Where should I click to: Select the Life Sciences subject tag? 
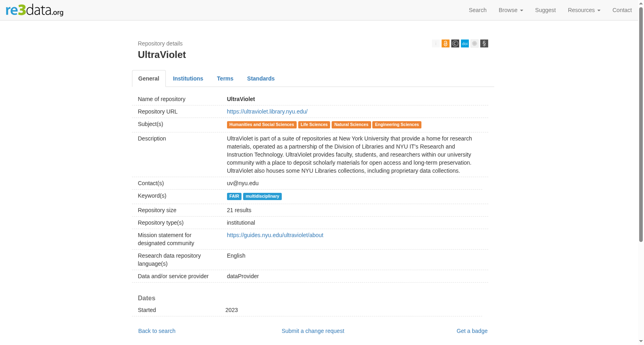314,125
